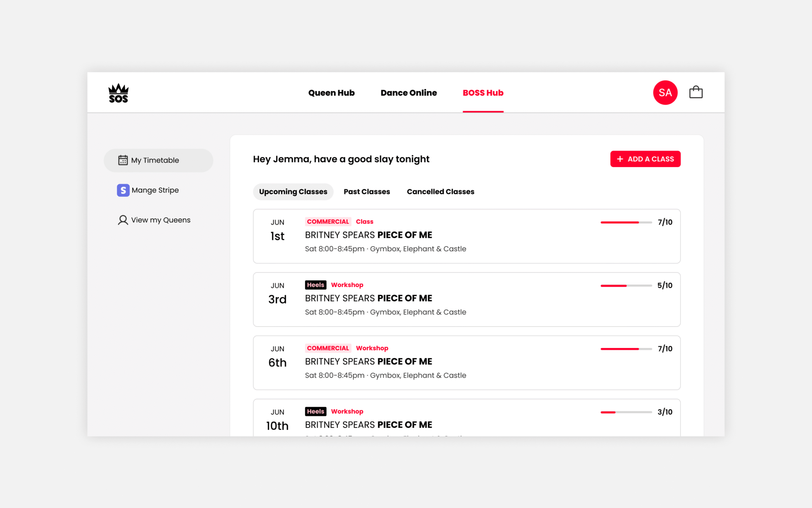Click the JUN 10th date block

click(277, 420)
